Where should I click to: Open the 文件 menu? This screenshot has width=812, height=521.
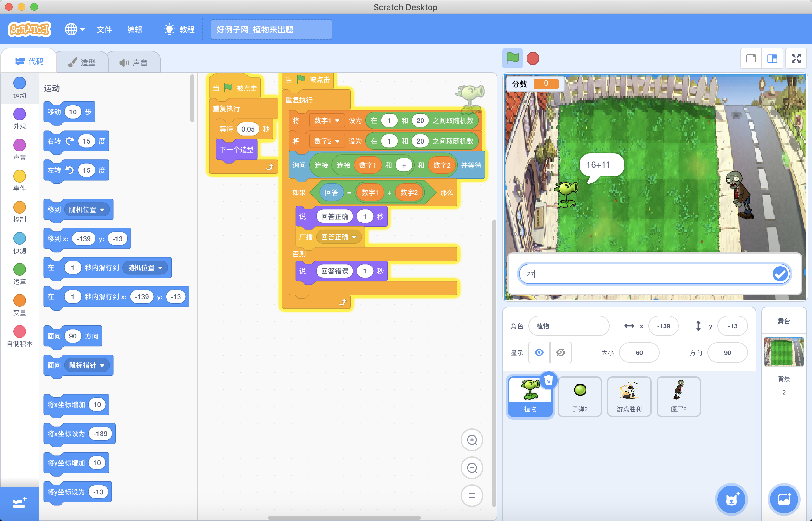104,29
